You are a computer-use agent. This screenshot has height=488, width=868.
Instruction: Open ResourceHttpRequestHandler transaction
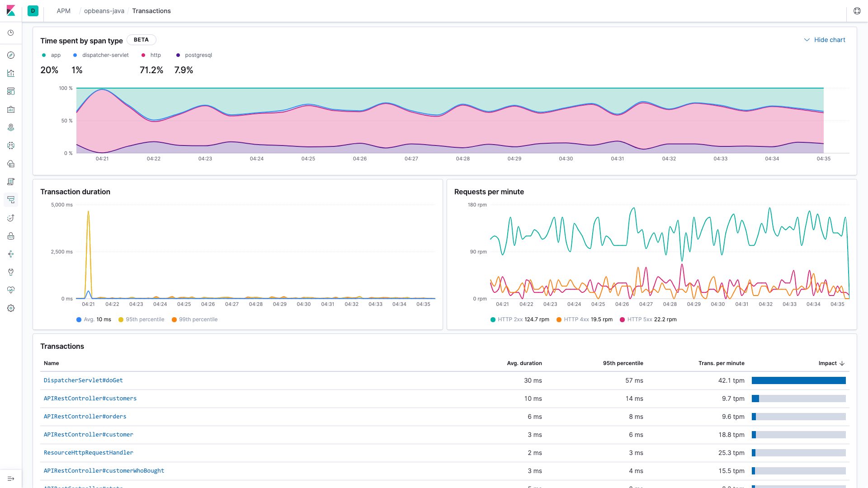click(x=89, y=453)
